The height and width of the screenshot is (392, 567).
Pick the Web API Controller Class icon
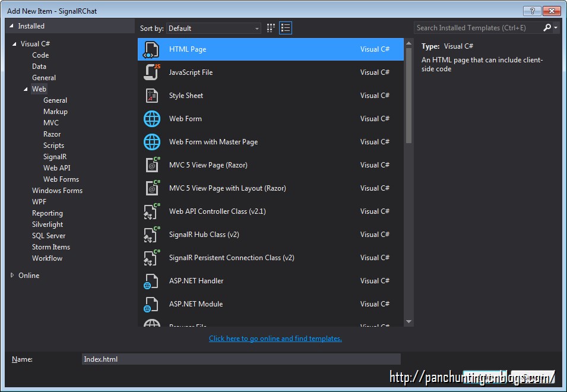click(152, 211)
